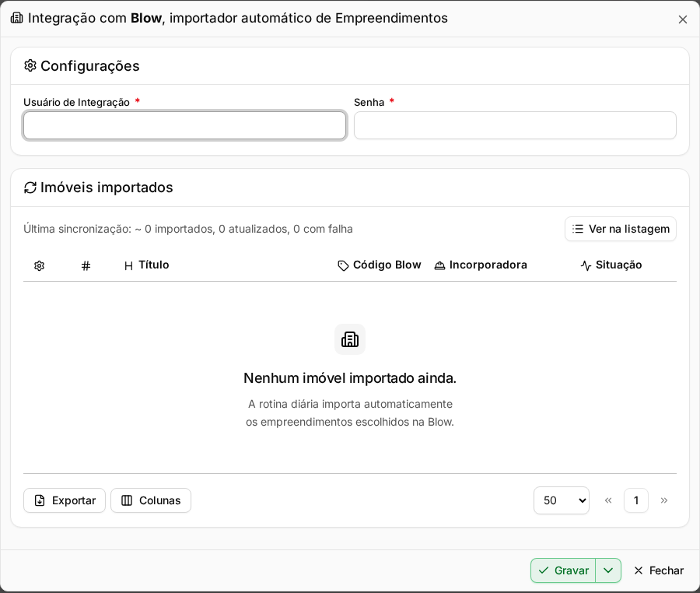Click the Última sincronização status text
700x593 pixels.
pyautogui.click(x=188, y=229)
